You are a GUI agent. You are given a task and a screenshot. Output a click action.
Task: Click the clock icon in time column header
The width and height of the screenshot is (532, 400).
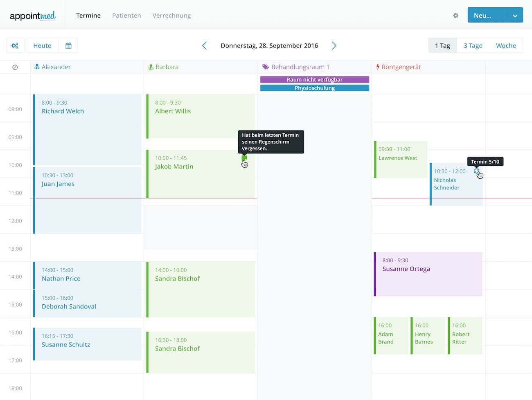click(x=15, y=67)
